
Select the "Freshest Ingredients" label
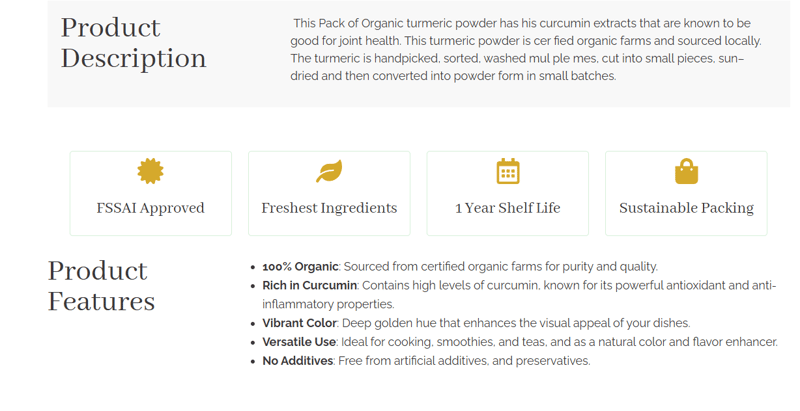click(329, 208)
